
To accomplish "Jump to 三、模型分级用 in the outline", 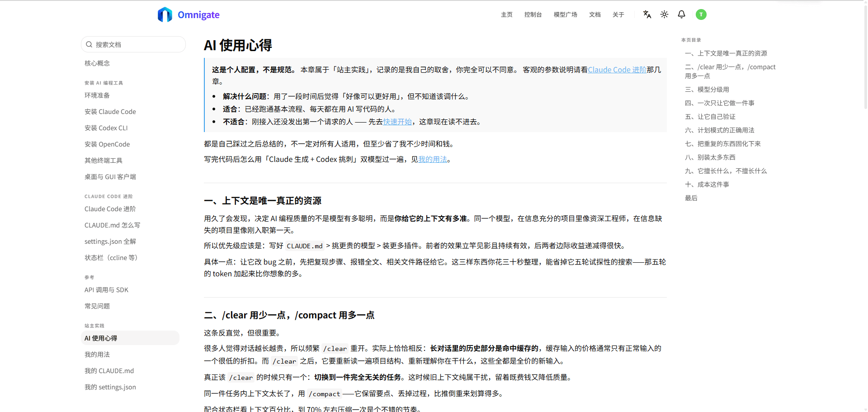I will (707, 90).
